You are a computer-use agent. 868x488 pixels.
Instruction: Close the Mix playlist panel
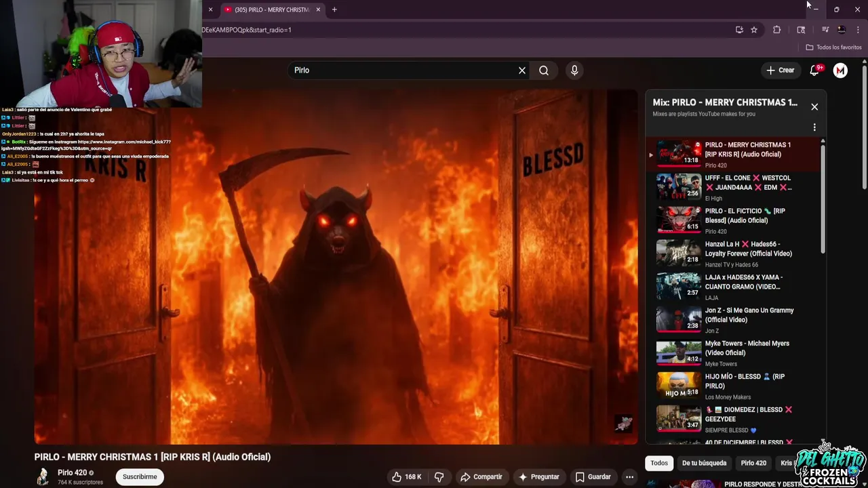pos(814,107)
